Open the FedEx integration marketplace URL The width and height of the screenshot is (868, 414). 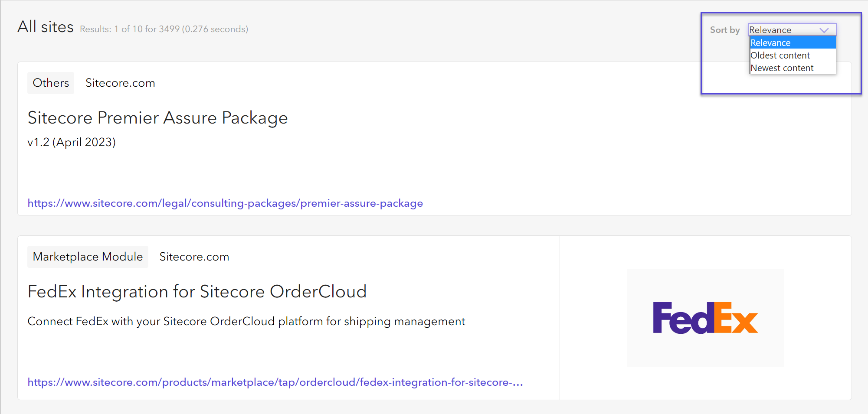point(275,382)
